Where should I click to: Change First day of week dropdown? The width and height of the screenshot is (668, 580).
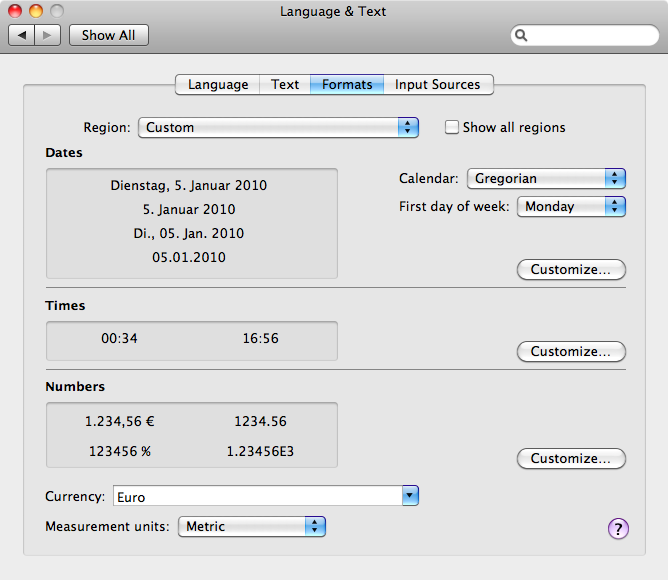570,207
